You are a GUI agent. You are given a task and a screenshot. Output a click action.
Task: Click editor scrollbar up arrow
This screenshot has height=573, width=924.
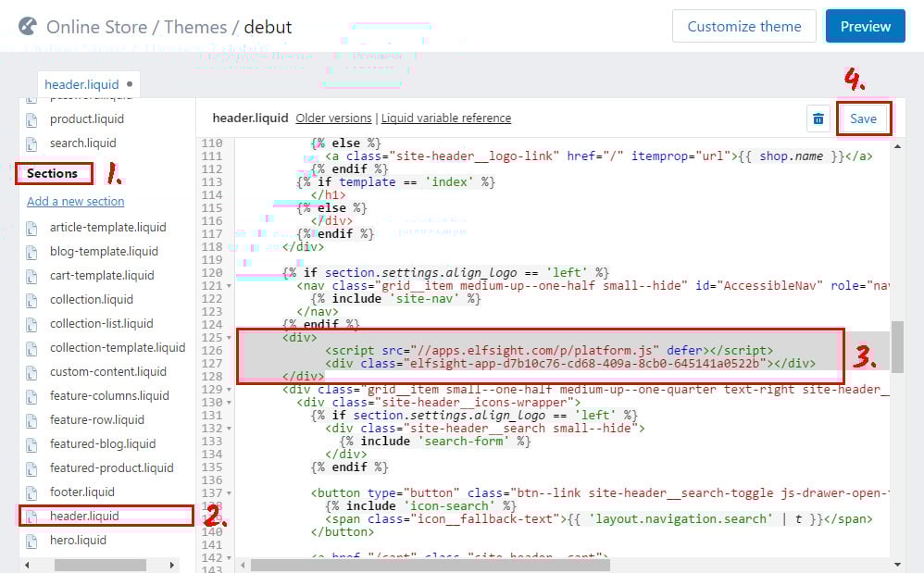point(897,146)
